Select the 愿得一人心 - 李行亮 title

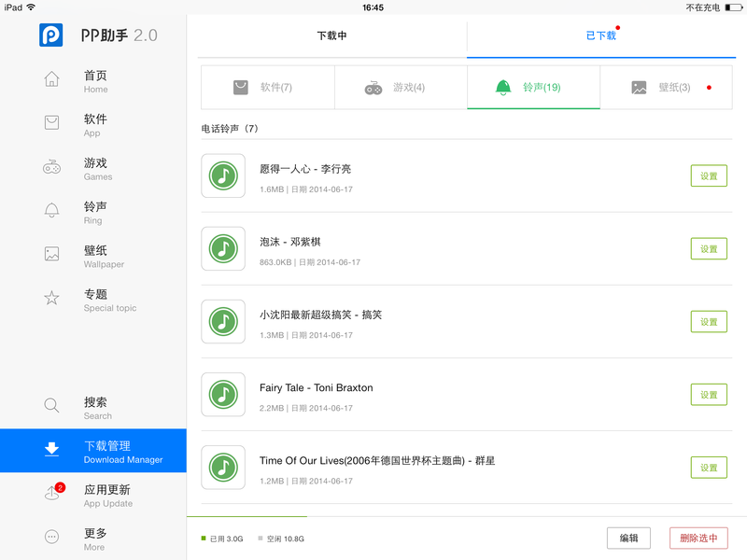pos(305,169)
